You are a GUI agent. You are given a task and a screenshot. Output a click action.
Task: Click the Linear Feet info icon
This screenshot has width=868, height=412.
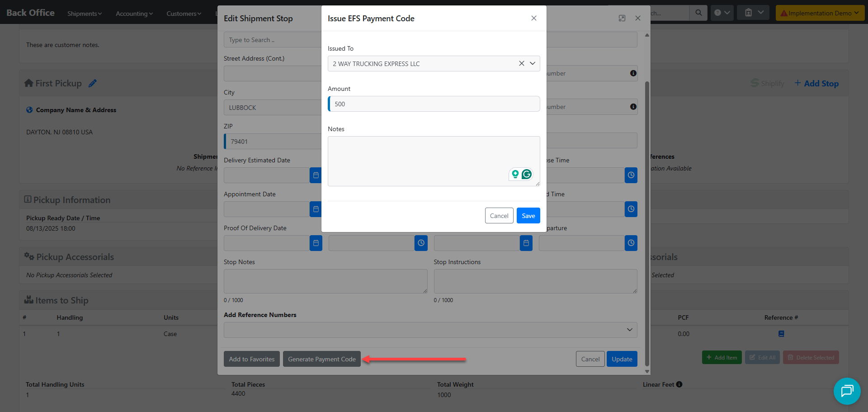point(679,384)
